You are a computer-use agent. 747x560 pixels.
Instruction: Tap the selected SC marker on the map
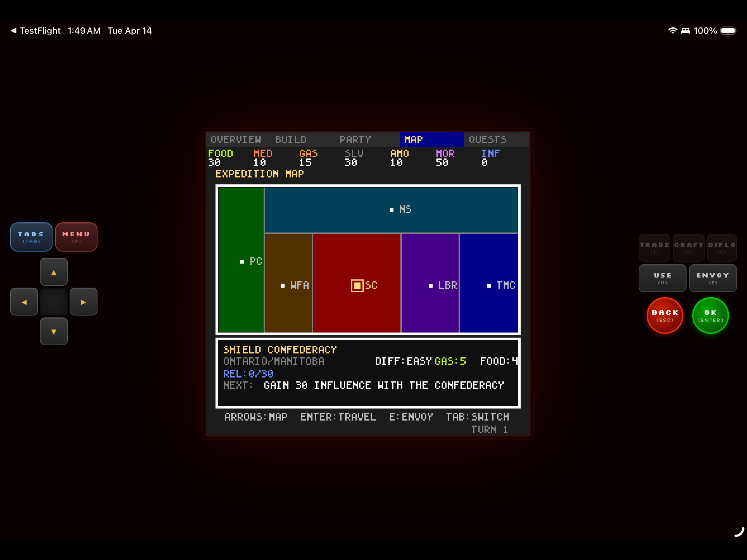(357, 285)
